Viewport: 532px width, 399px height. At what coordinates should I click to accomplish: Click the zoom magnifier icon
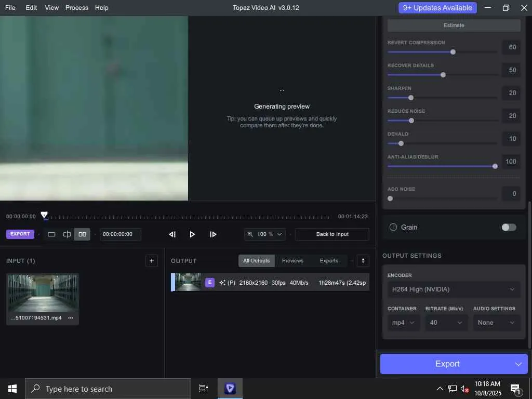click(250, 234)
